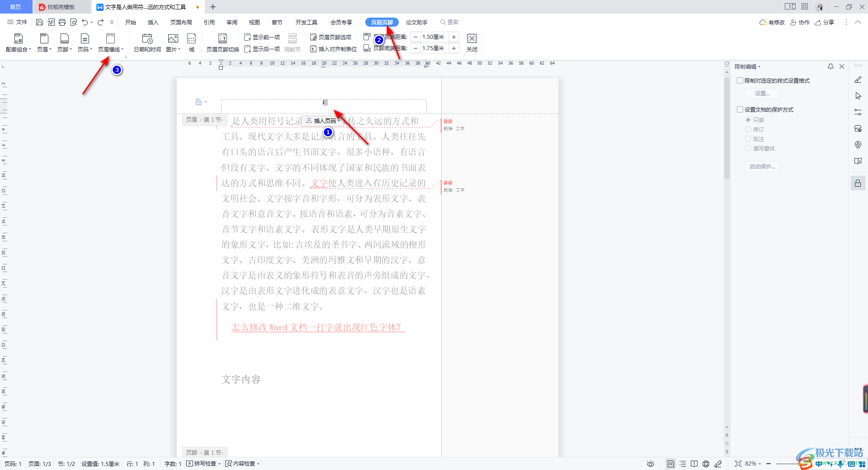Click the 设置... button

pyautogui.click(x=762, y=94)
